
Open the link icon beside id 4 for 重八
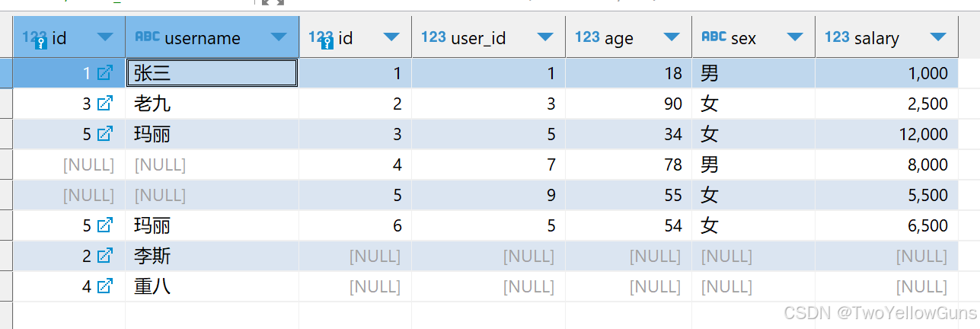tap(105, 286)
